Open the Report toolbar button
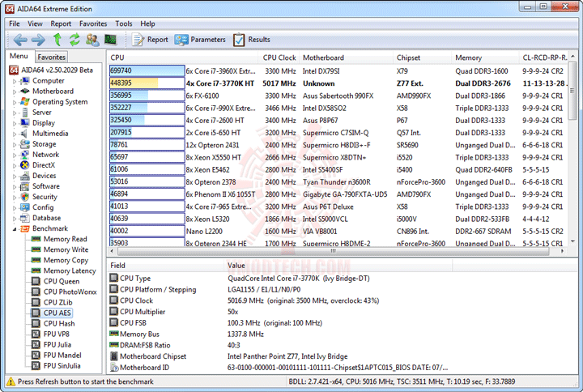 click(151, 40)
